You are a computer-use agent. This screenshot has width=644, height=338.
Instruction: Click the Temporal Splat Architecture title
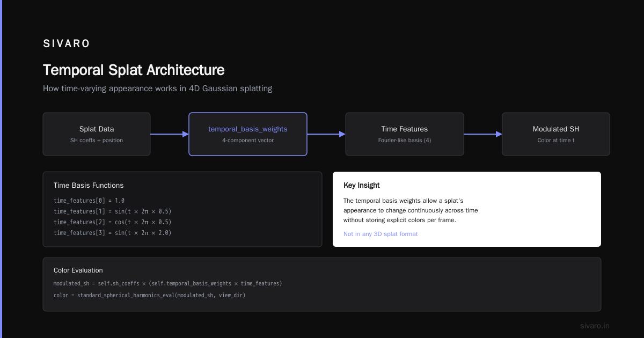(x=134, y=70)
